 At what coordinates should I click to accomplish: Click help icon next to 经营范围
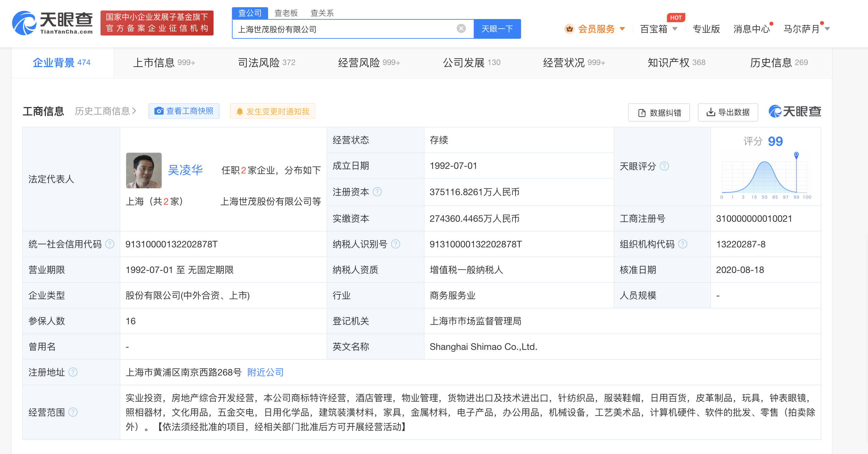point(73,412)
